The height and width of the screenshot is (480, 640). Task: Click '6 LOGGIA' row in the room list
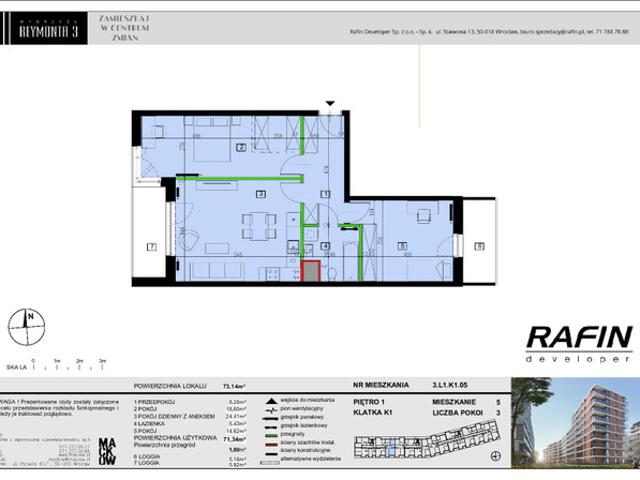[x=190, y=457]
